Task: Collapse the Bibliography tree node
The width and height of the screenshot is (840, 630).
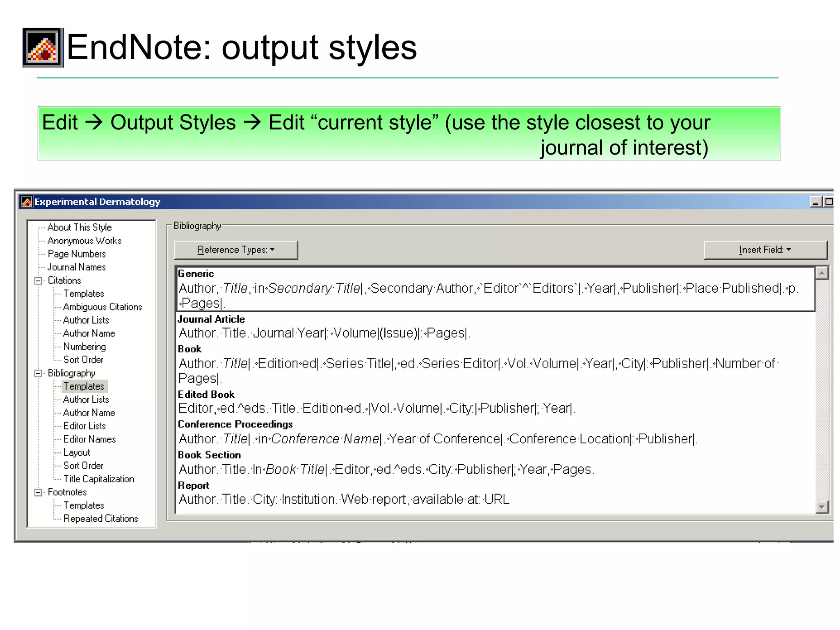Action: (38, 373)
